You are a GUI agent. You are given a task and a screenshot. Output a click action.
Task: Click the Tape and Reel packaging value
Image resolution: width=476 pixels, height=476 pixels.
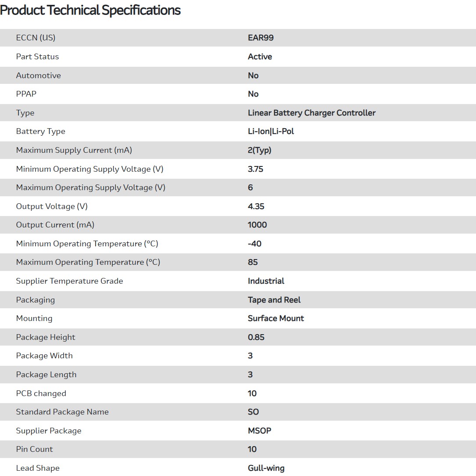tap(274, 300)
